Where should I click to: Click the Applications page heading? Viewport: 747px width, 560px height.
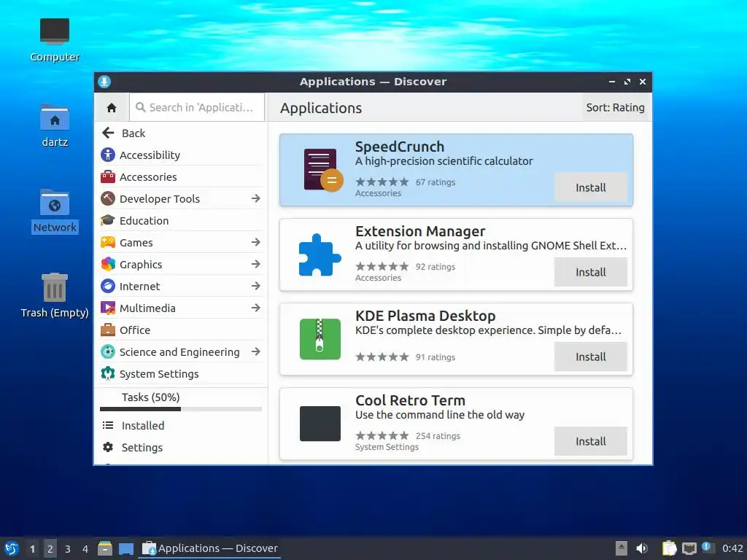[x=321, y=108]
